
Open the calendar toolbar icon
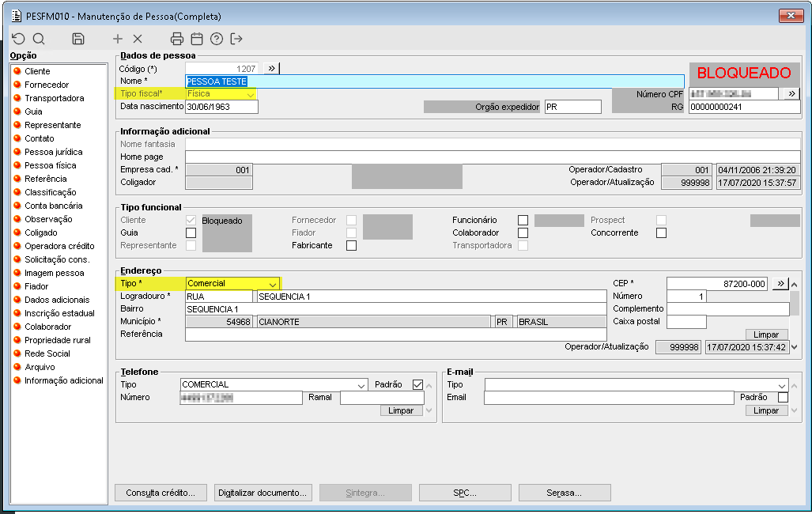(197, 38)
